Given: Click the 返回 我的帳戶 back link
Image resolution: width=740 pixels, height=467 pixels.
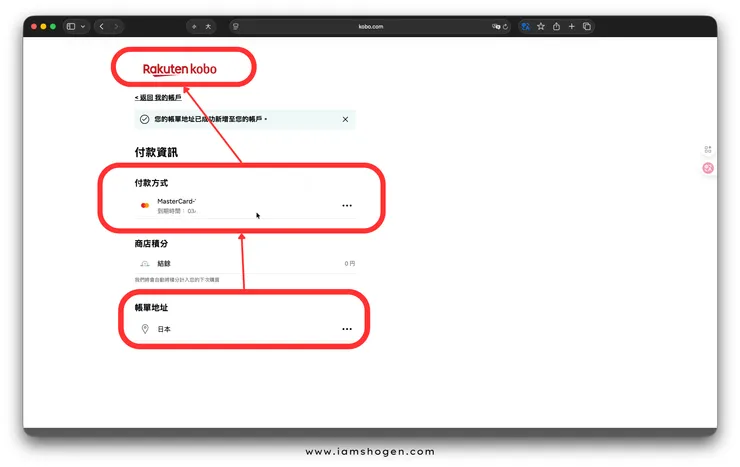Looking at the screenshot, I should coord(158,98).
